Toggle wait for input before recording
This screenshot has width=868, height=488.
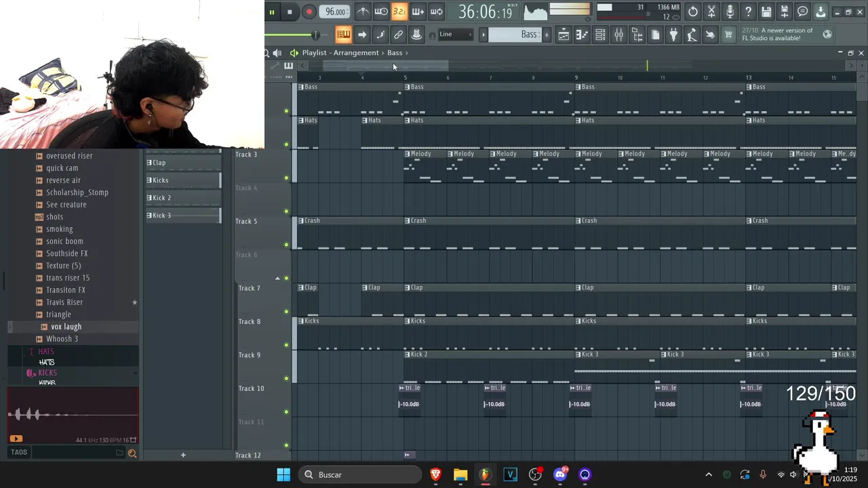(x=381, y=12)
